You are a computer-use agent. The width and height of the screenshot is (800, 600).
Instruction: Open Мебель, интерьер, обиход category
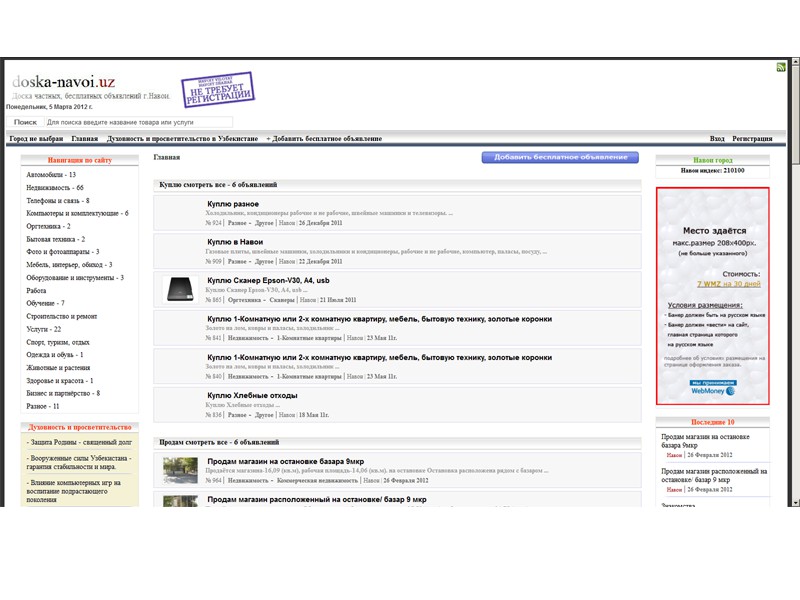pos(69,265)
